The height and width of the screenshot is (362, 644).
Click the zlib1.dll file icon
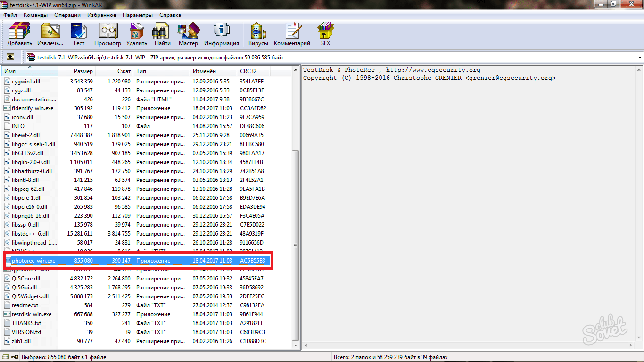tap(7, 341)
